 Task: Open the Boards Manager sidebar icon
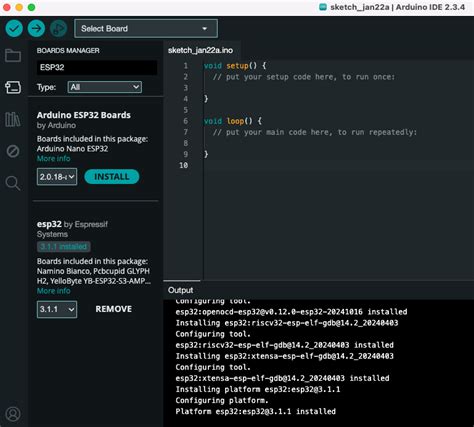13,87
